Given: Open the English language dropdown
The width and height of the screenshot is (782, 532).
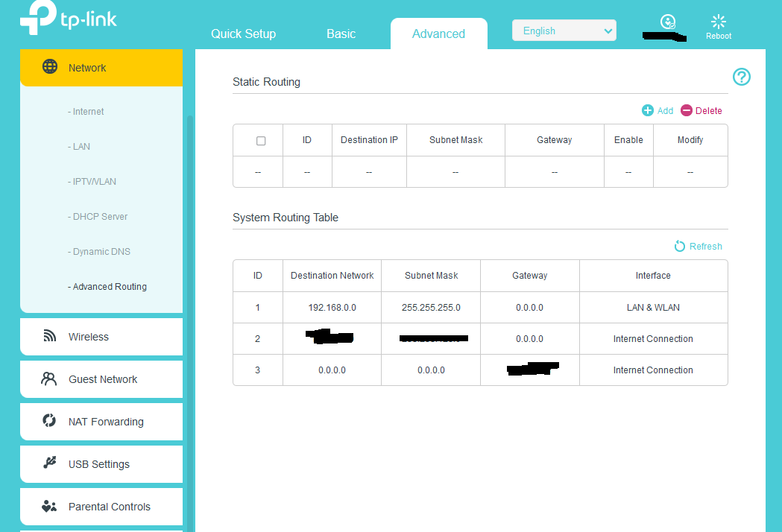Looking at the screenshot, I should point(564,31).
